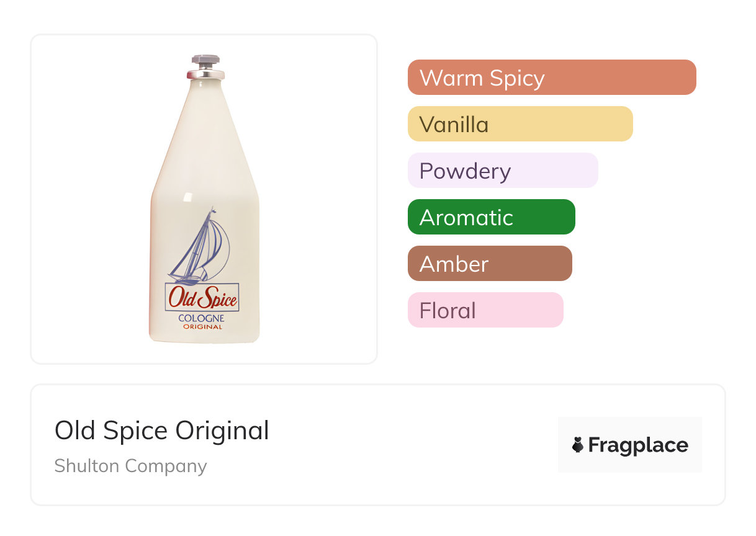This screenshot has height=536, width=756.
Task: Click the gray bottle cap
Action: coord(205,61)
